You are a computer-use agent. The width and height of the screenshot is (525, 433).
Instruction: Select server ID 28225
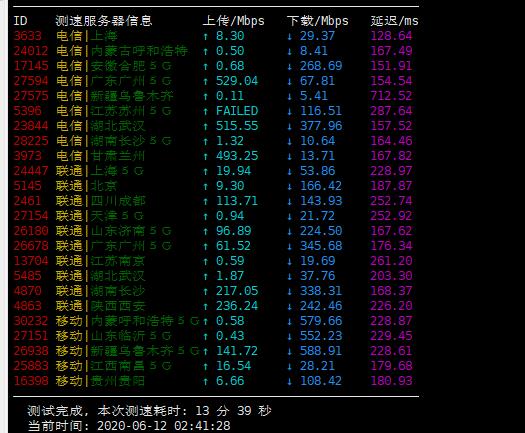tap(31, 141)
